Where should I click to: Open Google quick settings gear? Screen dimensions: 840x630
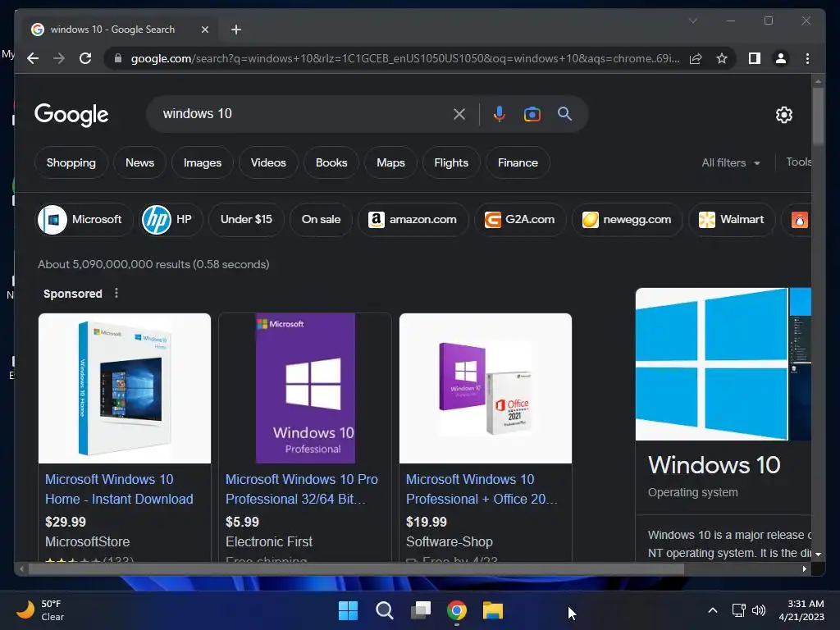click(783, 115)
